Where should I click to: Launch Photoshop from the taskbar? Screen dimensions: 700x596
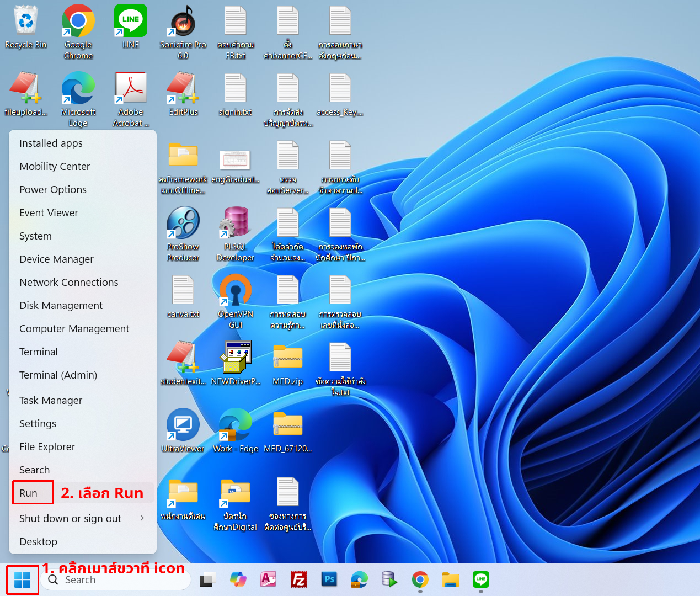[x=329, y=579]
